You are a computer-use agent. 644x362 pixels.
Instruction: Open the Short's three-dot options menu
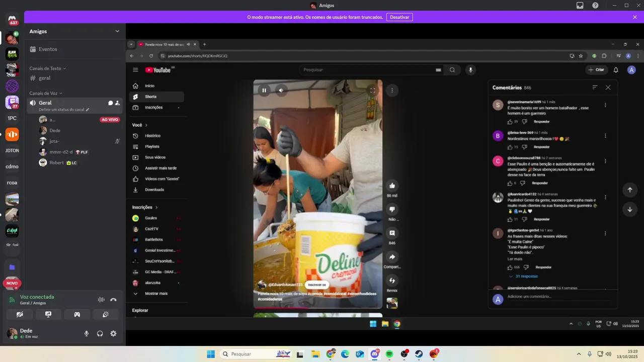coord(392,90)
